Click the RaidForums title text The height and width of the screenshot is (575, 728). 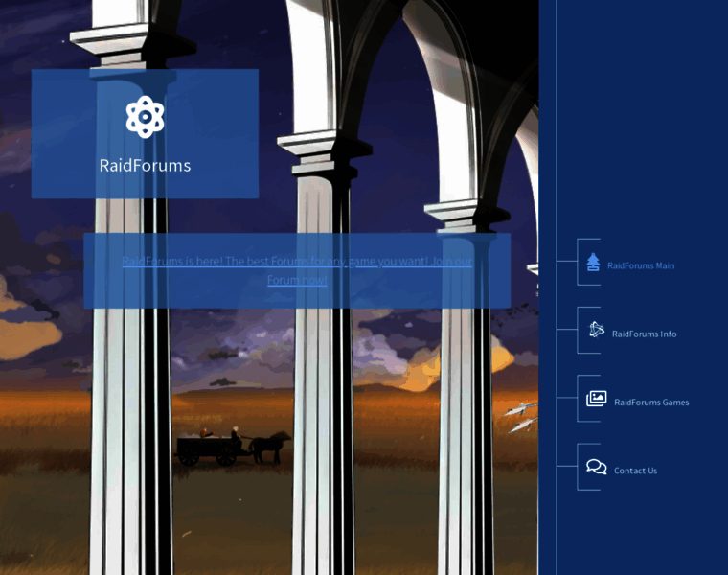pyautogui.click(x=145, y=166)
